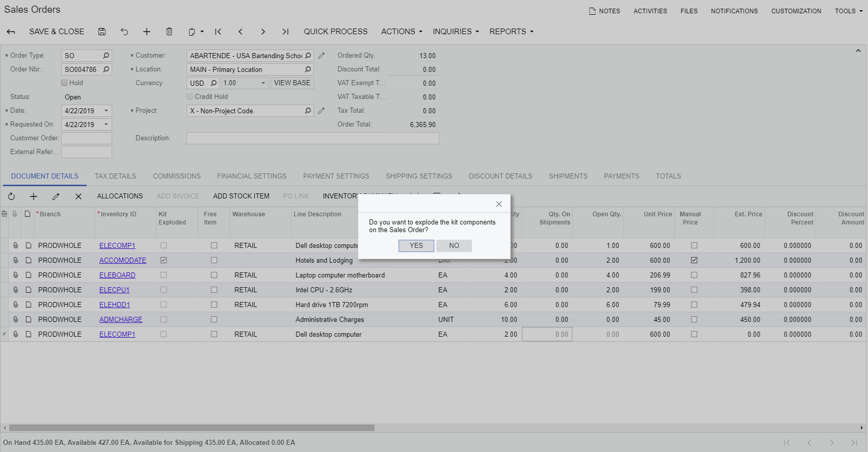Viewport: 868px width, 452px height.
Task: Switch to SHIPMENTS tab
Action: click(x=568, y=177)
